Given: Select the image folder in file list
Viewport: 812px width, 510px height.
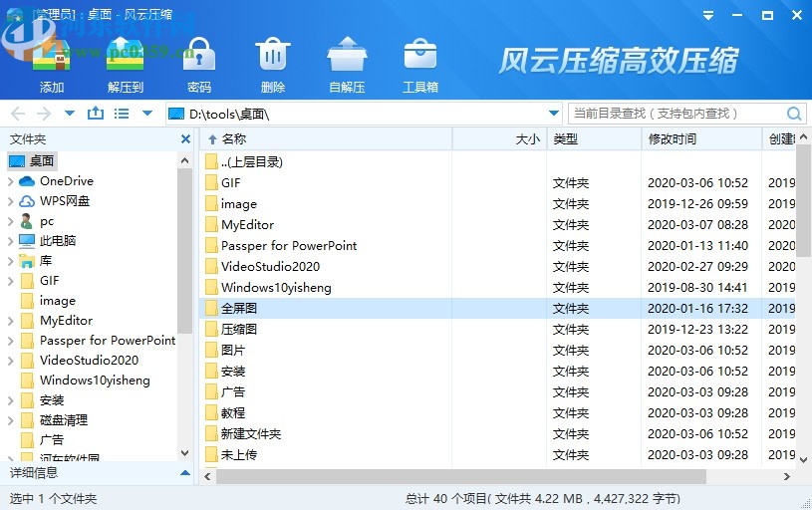Looking at the screenshot, I should [x=497, y=204].
